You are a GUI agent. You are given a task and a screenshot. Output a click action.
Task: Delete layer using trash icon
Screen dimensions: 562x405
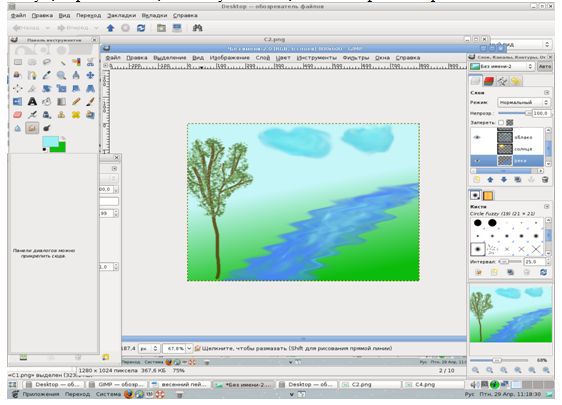click(545, 180)
